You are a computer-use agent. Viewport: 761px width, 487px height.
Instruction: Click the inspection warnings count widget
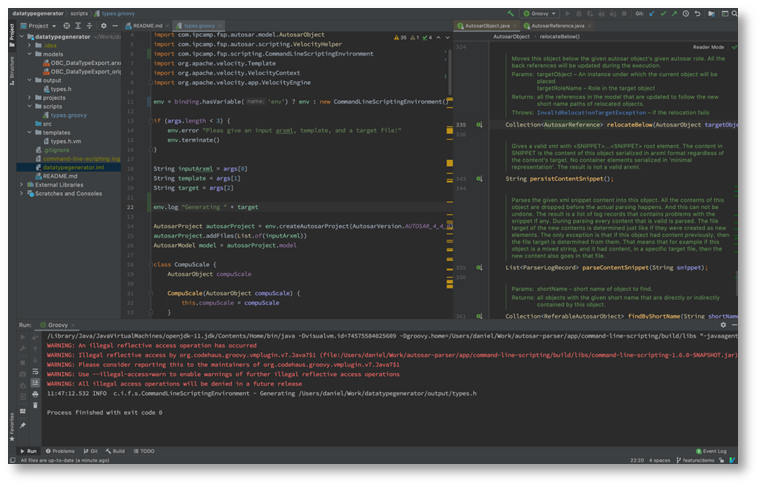pyautogui.click(x=413, y=37)
